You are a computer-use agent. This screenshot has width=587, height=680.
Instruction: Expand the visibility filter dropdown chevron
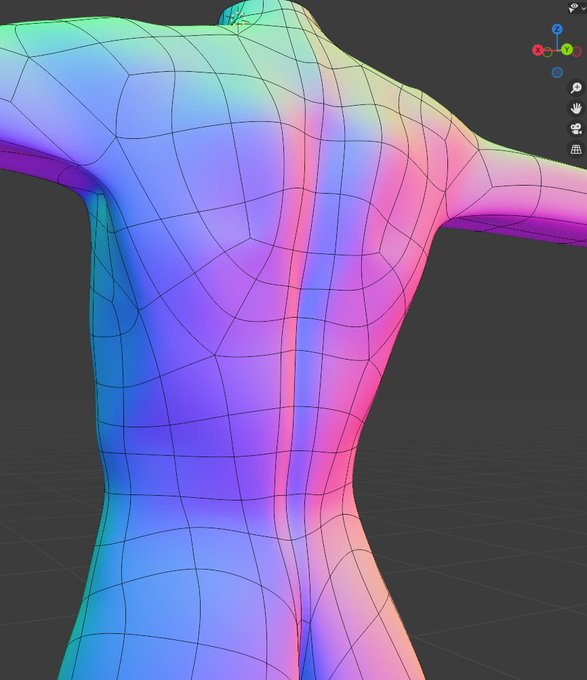point(584,8)
